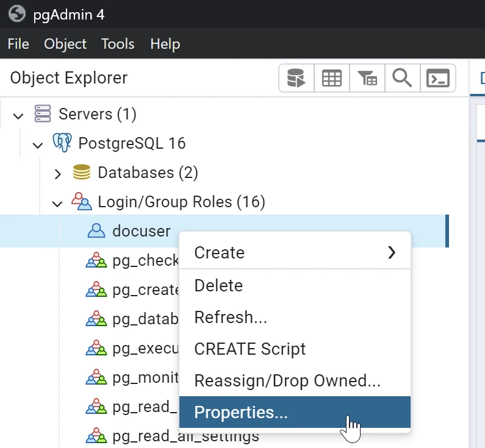Collapse the PostgreSQL 16 server node

click(38, 144)
